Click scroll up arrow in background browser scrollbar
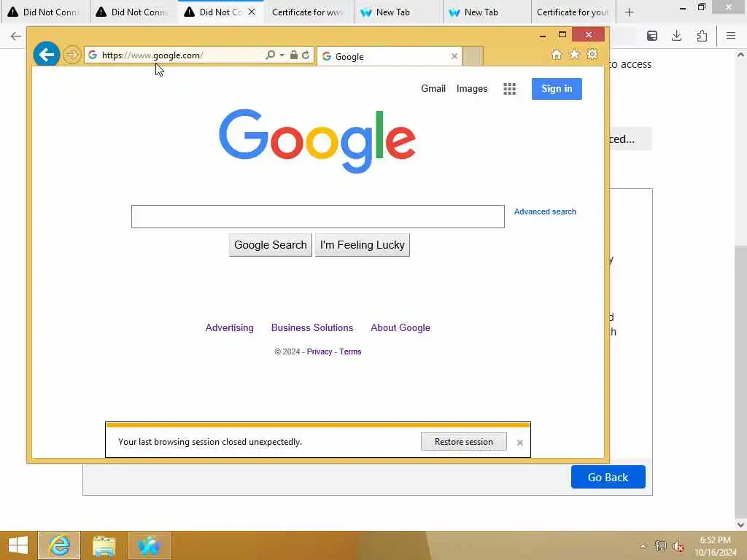Image resolution: width=747 pixels, height=560 pixels. tap(741, 55)
